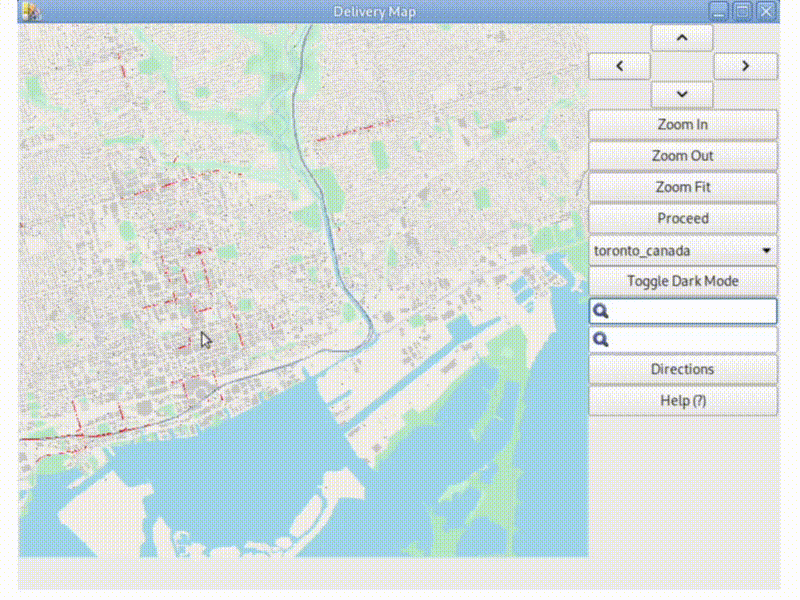Click the Directions button
800x600 pixels.
tap(683, 369)
